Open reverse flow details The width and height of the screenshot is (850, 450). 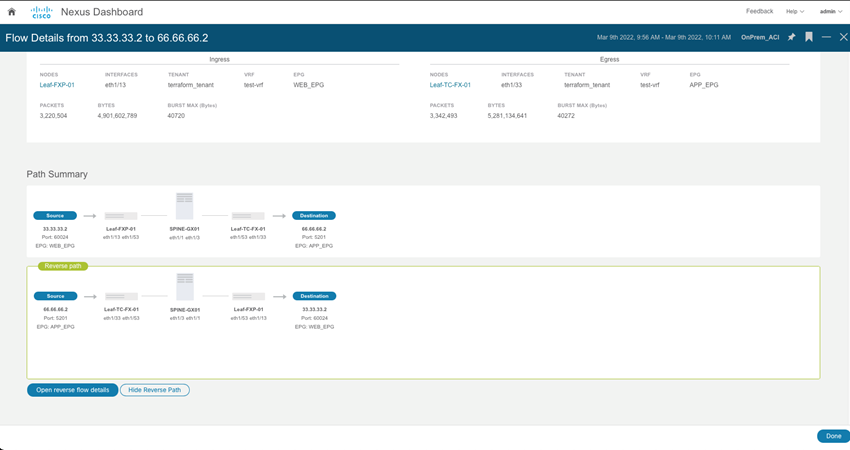click(x=72, y=390)
